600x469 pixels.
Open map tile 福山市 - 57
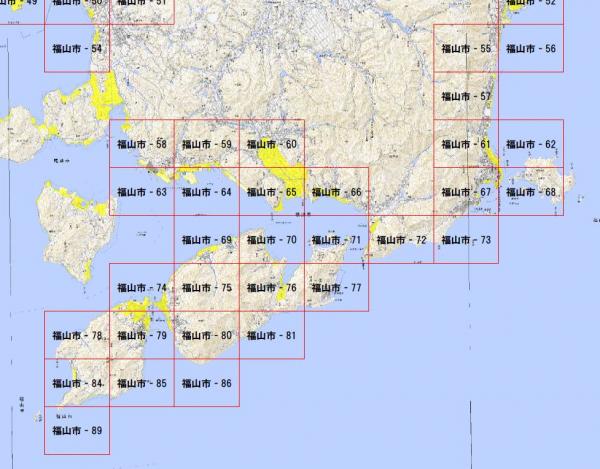(466, 96)
